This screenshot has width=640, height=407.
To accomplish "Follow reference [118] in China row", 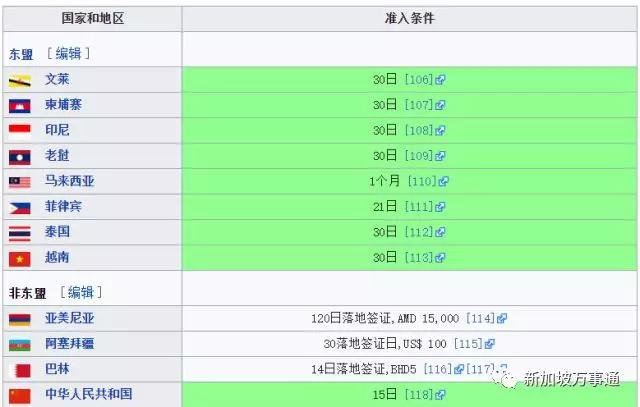I will (x=418, y=395).
